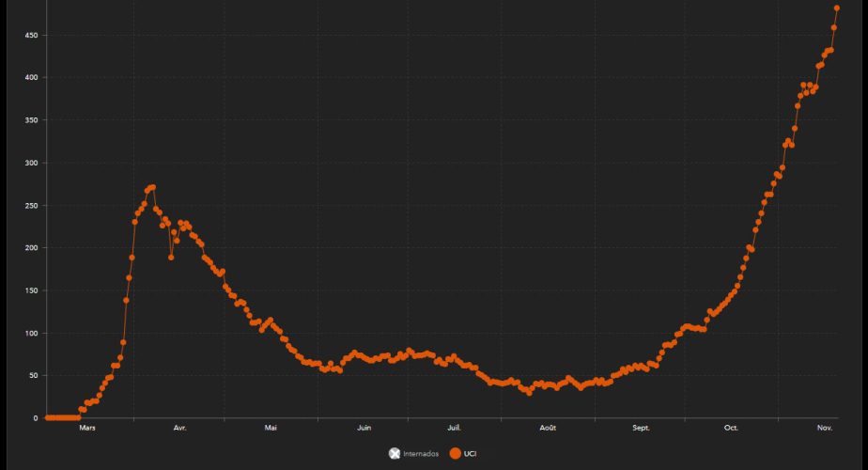Viewport: 868px width, 470px height.
Task: Select the Juil. label on x-axis
Action: click(455, 428)
